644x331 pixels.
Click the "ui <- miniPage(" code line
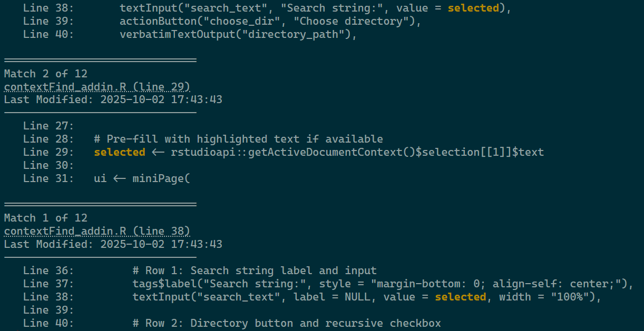point(142,178)
